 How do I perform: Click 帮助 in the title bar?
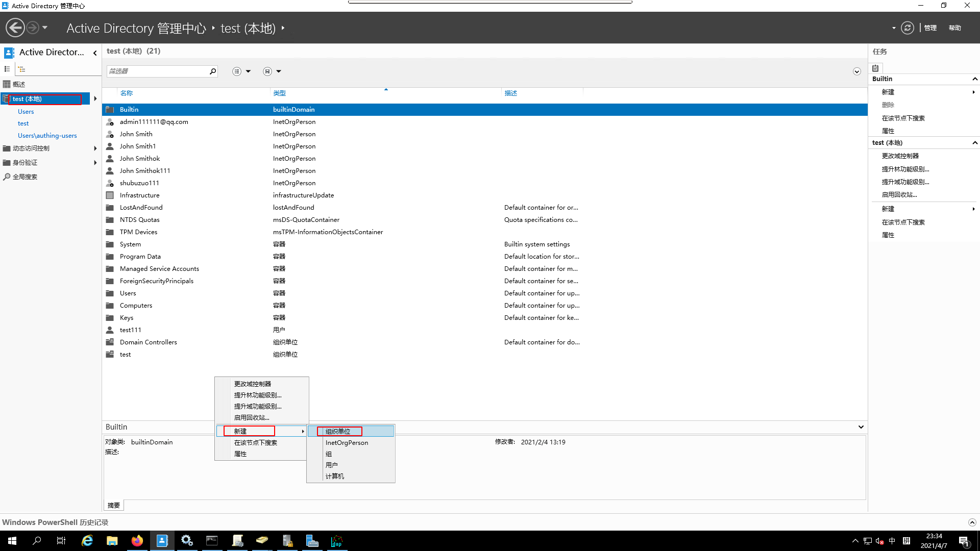(x=954, y=28)
